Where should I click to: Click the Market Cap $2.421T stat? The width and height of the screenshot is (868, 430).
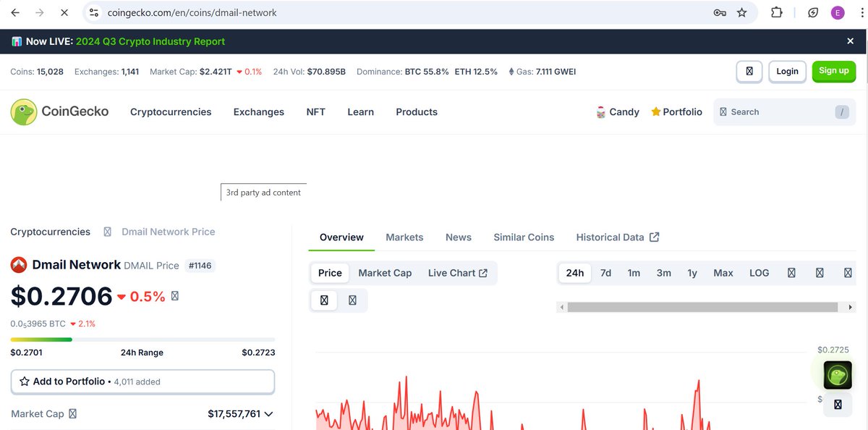click(205, 72)
